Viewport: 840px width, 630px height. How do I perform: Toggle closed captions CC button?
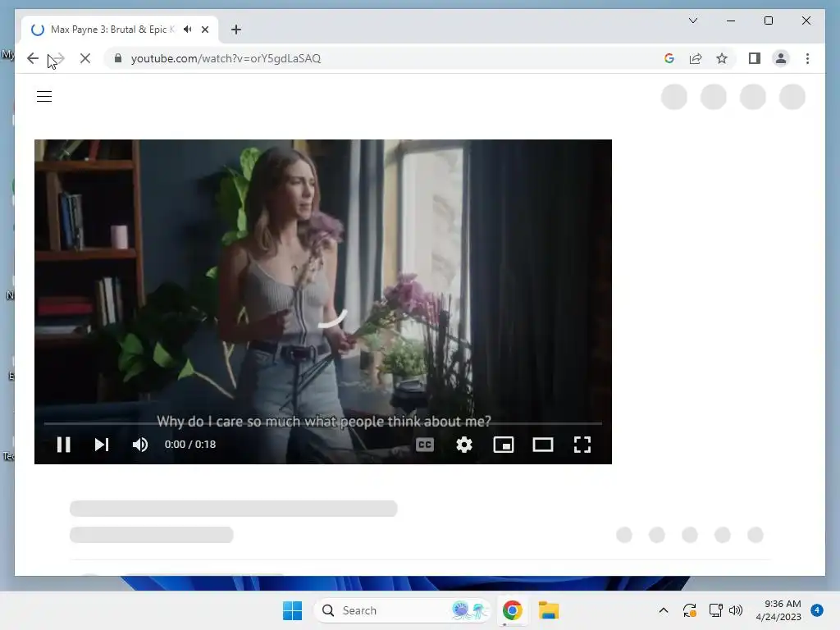425,445
